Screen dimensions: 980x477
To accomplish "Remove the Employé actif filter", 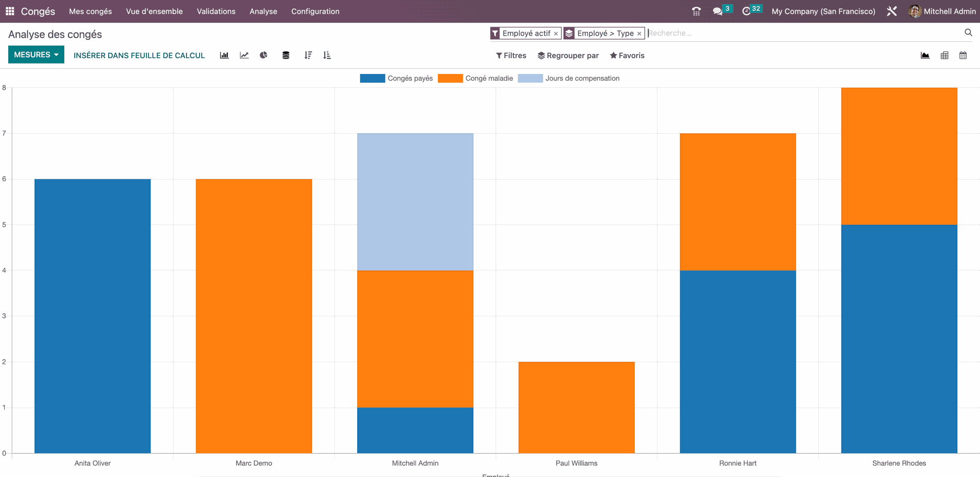I will point(556,33).
